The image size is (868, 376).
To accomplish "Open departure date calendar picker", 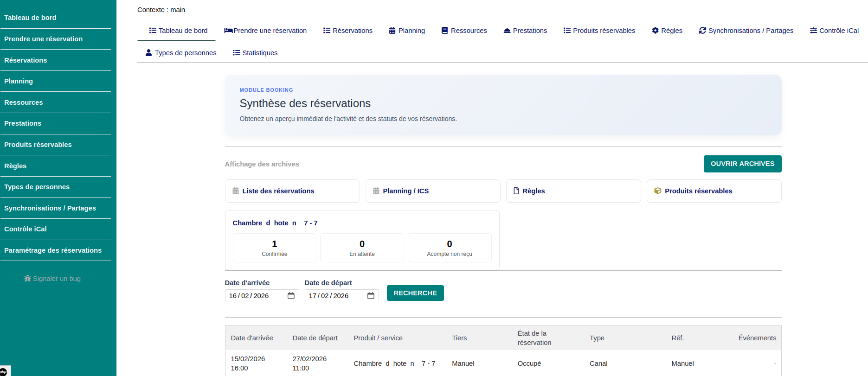I will (x=371, y=296).
